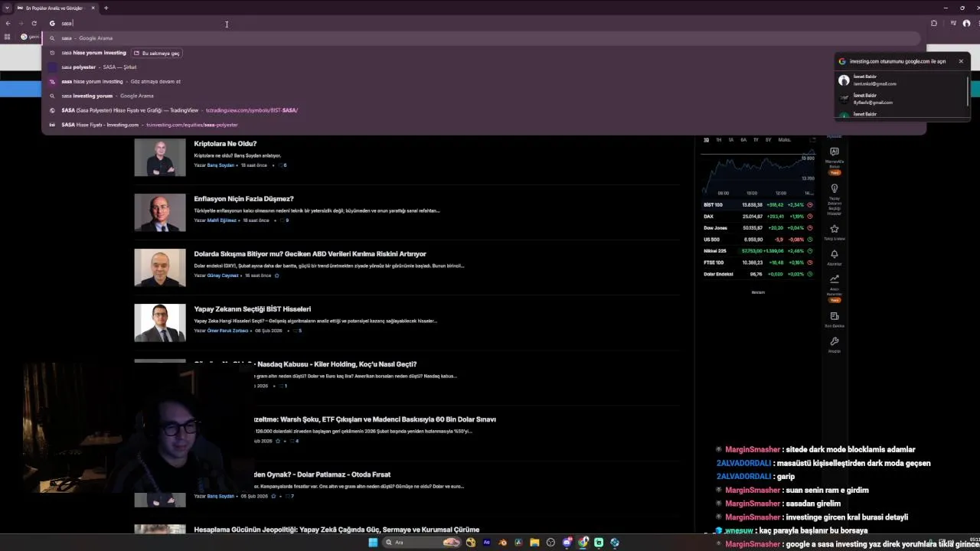
Task: Open File Explorer from taskbar
Action: [x=534, y=543]
